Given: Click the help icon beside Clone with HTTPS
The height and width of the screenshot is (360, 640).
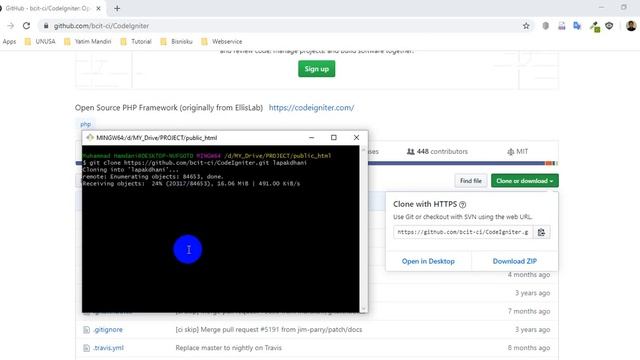Looking at the screenshot, I should tap(462, 204).
